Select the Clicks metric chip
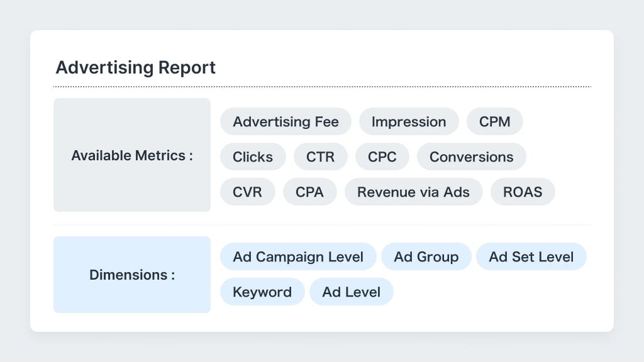The height and width of the screenshot is (362, 644). point(253,156)
